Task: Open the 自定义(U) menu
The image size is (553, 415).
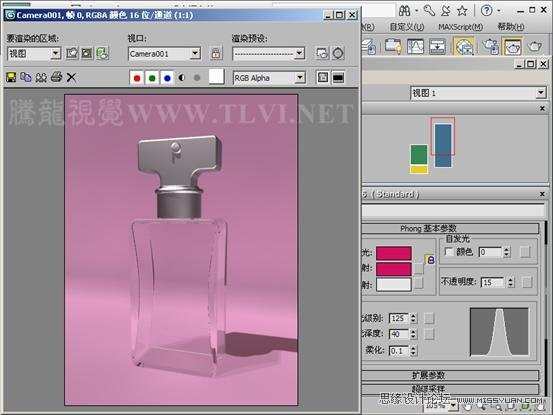Action: [x=407, y=27]
